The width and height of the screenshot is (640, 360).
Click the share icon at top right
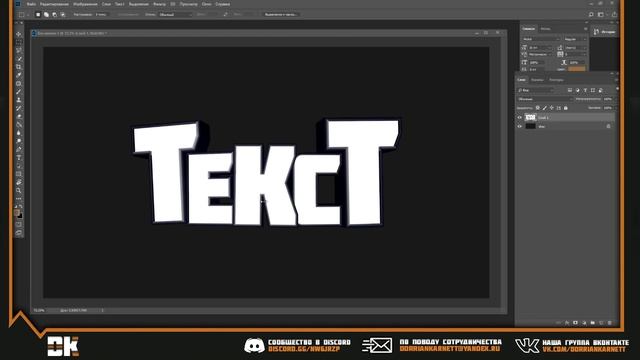click(x=614, y=14)
